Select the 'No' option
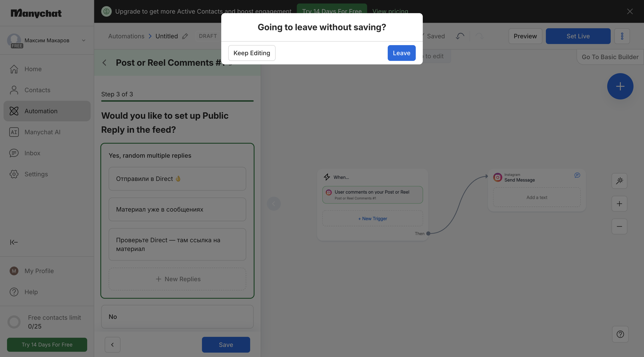The image size is (644, 357). (x=177, y=317)
